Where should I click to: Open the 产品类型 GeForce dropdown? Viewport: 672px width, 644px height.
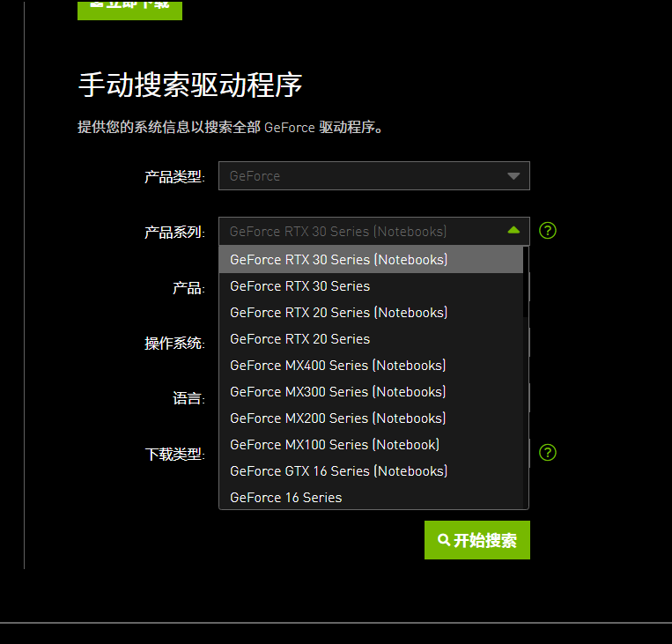click(x=373, y=176)
